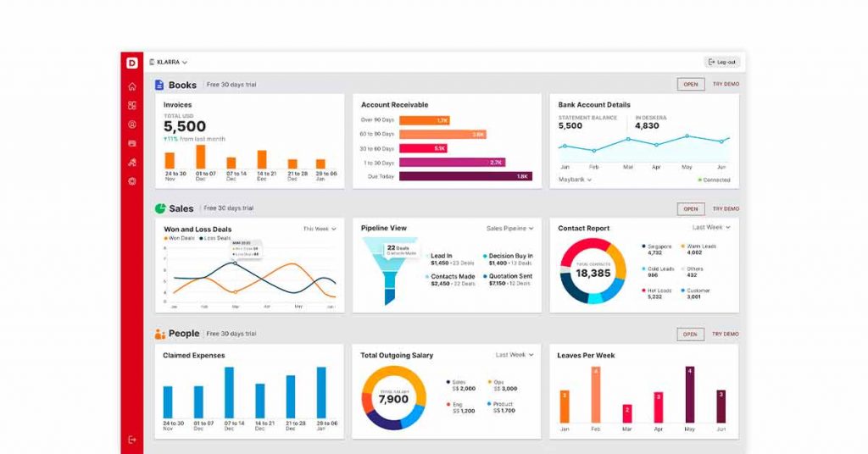
Task: Click the Contacts Made pipeline stage
Action: (x=451, y=280)
